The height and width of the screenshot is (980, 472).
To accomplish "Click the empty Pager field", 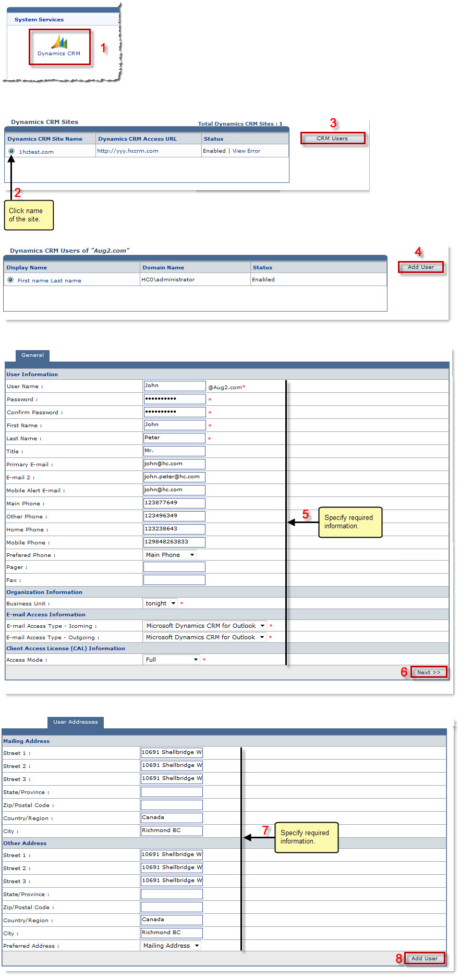I will click(x=174, y=567).
